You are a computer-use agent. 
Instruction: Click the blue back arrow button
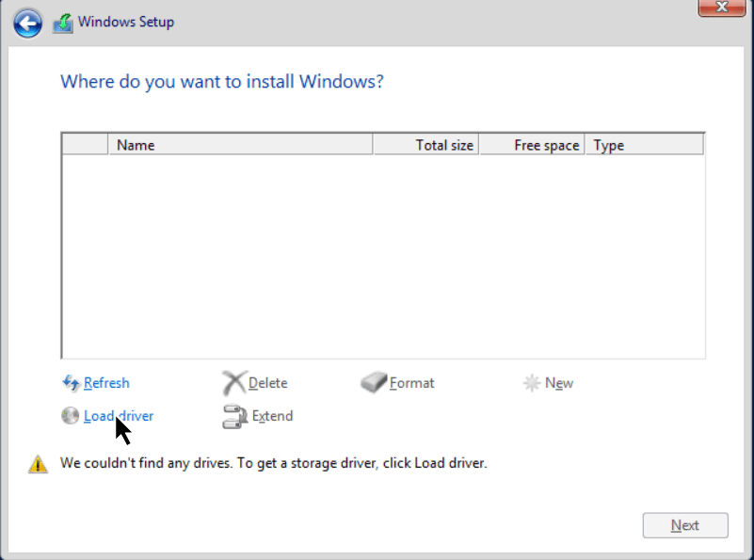click(x=27, y=24)
